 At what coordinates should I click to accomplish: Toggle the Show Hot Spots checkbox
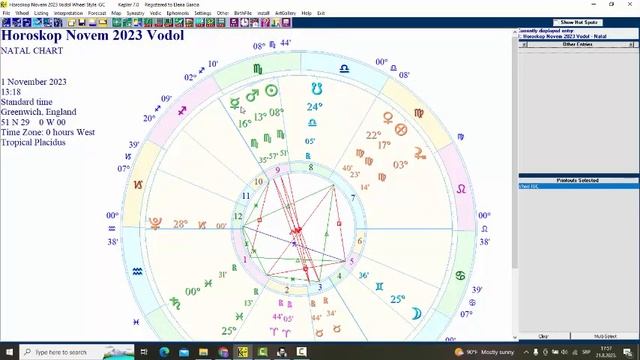[x=578, y=22]
